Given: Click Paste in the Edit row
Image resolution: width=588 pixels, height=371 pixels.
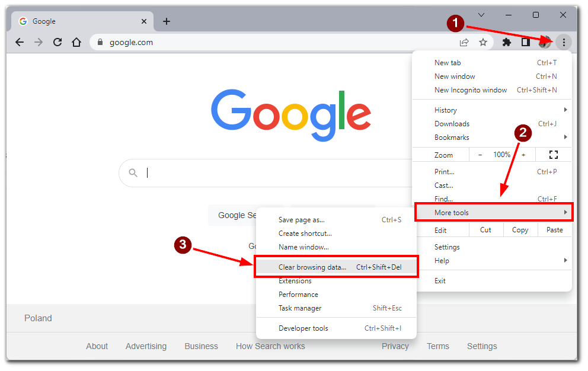Looking at the screenshot, I should (555, 230).
